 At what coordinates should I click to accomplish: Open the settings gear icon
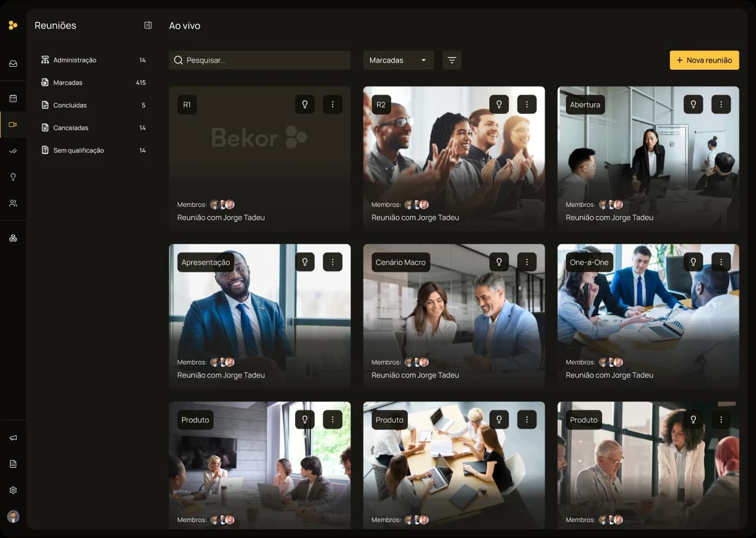[x=13, y=490]
